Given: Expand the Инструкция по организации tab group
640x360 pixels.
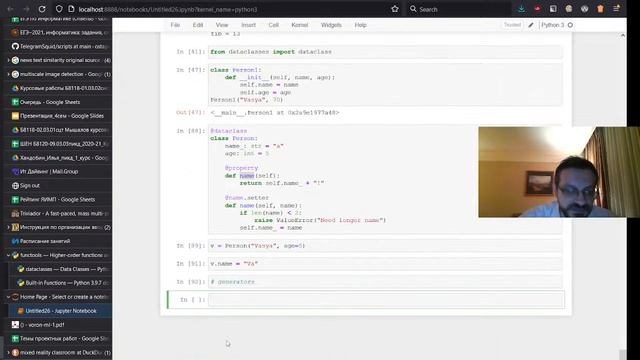Looking at the screenshot, I should 8,227.
